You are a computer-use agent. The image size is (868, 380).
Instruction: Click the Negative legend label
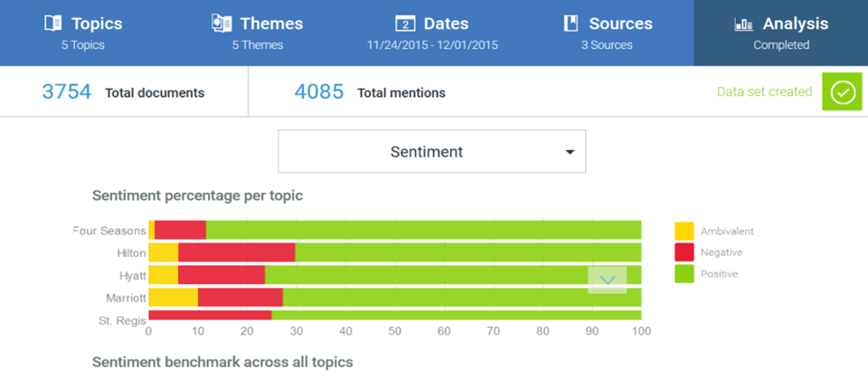point(722,252)
